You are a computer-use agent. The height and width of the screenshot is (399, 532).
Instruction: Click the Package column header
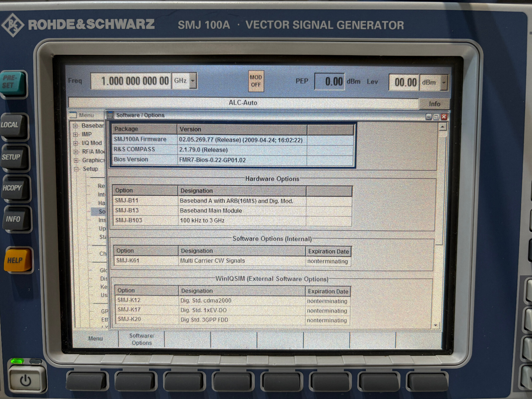click(x=145, y=129)
